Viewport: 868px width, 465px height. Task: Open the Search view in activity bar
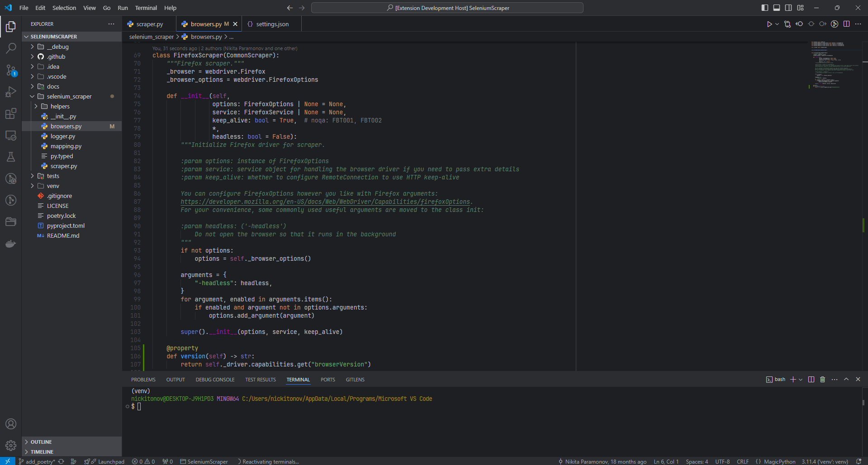click(x=11, y=48)
